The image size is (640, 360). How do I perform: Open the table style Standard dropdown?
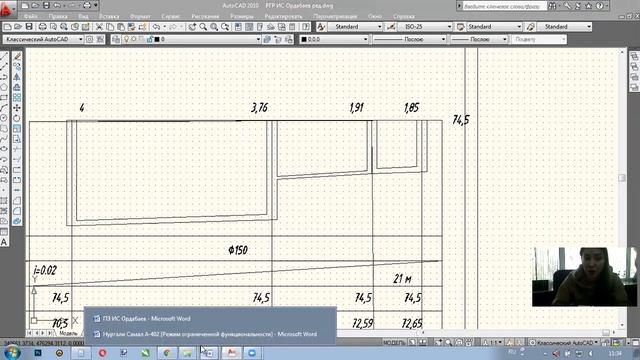coord(494,27)
